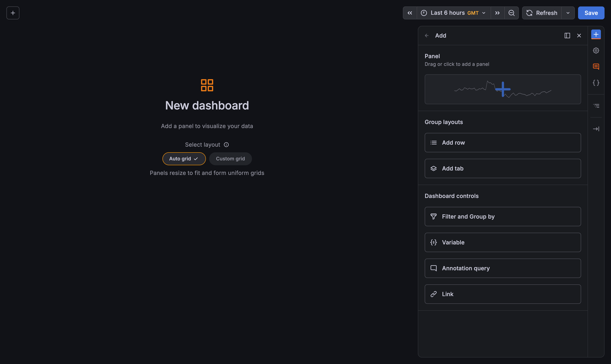This screenshot has height=364, width=611.
Task: Shift time range backward with double-left arrows
Action: click(410, 13)
